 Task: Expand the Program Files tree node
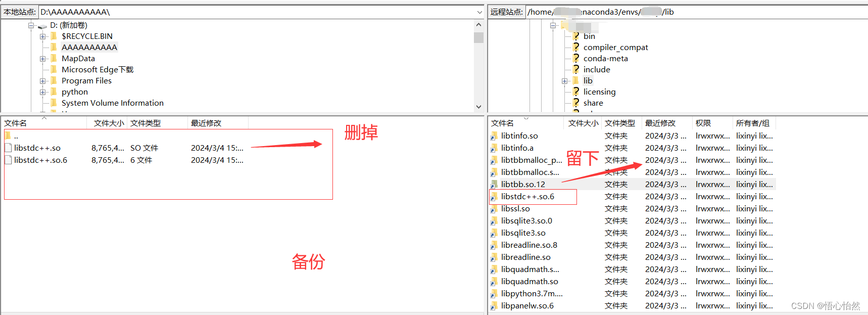42,81
